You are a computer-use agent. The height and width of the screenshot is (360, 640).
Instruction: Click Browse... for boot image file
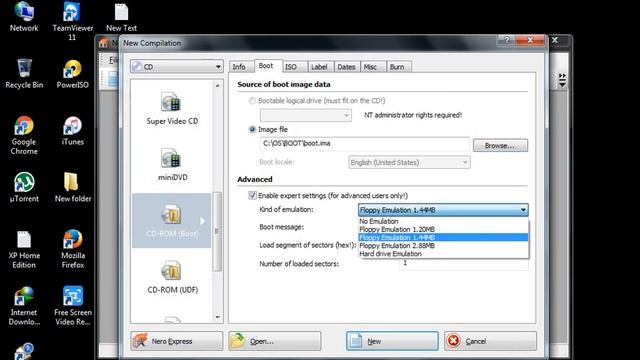click(500, 146)
